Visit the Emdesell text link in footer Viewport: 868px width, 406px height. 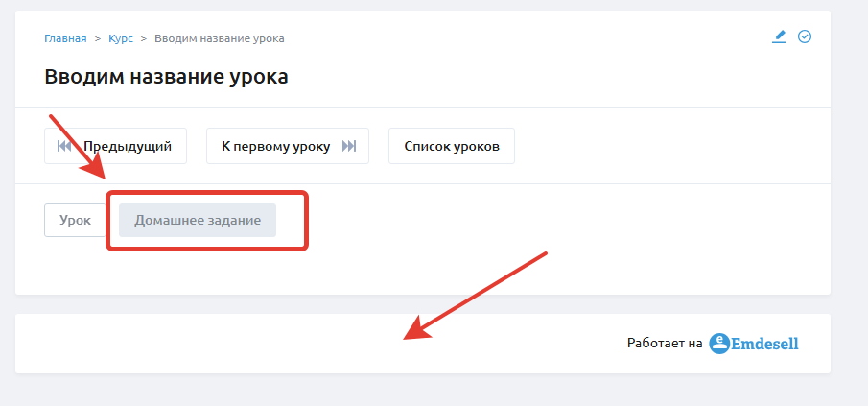tap(765, 344)
